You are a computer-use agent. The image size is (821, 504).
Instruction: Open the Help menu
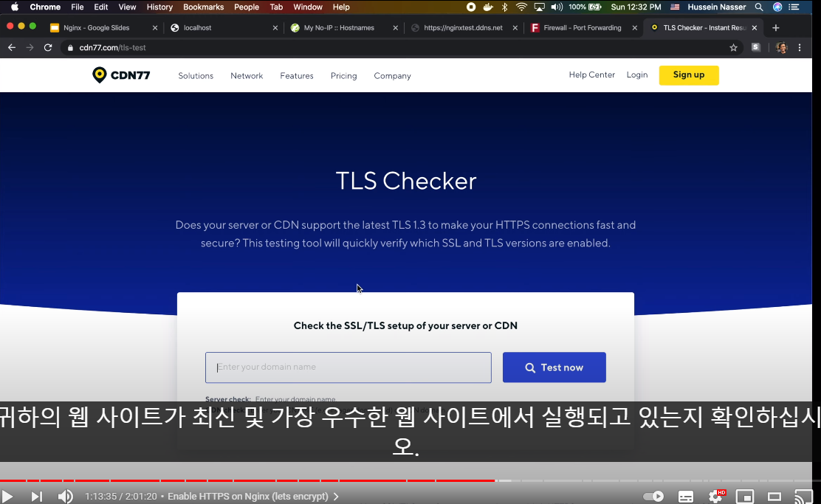click(341, 7)
